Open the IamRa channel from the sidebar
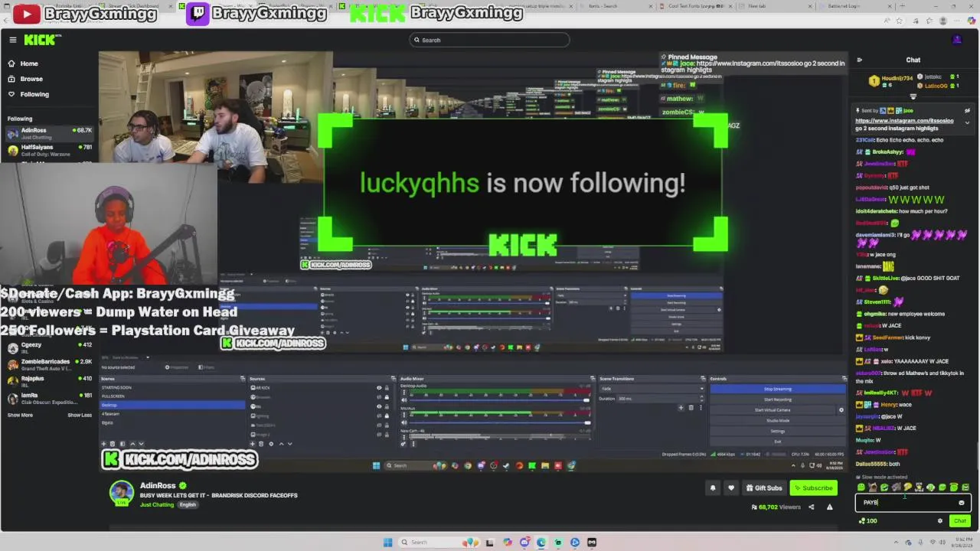 tap(50, 398)
